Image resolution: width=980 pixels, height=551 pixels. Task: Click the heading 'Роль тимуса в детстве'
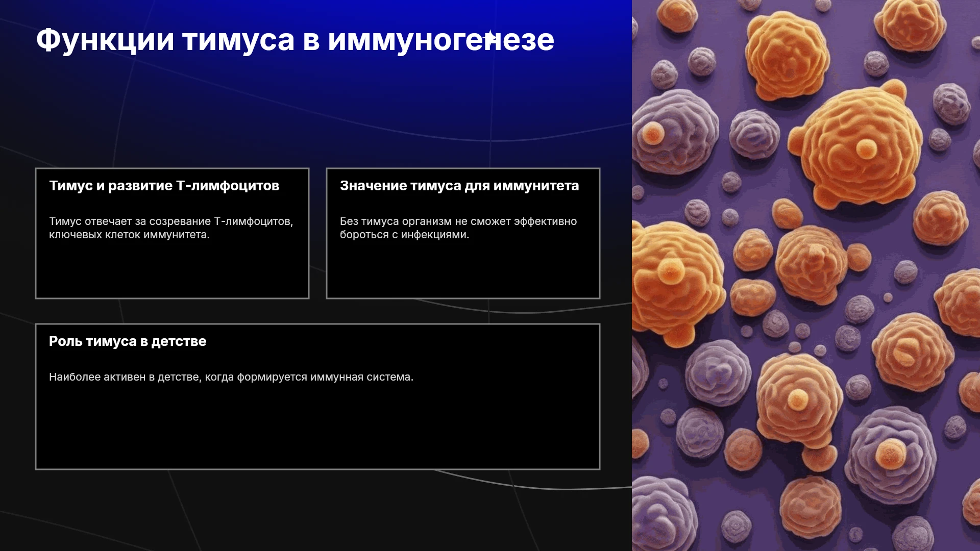point(128,341)
